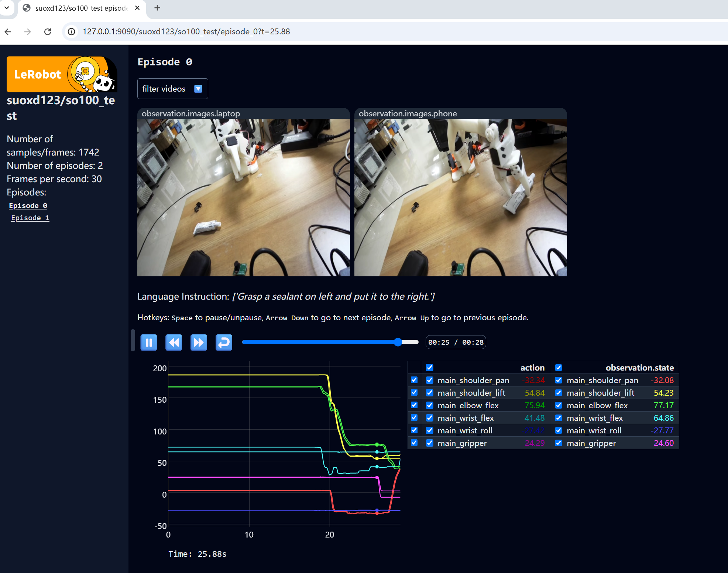
Task: Go back in browser history
Action: pyautogui.click(x=8, y=32)
